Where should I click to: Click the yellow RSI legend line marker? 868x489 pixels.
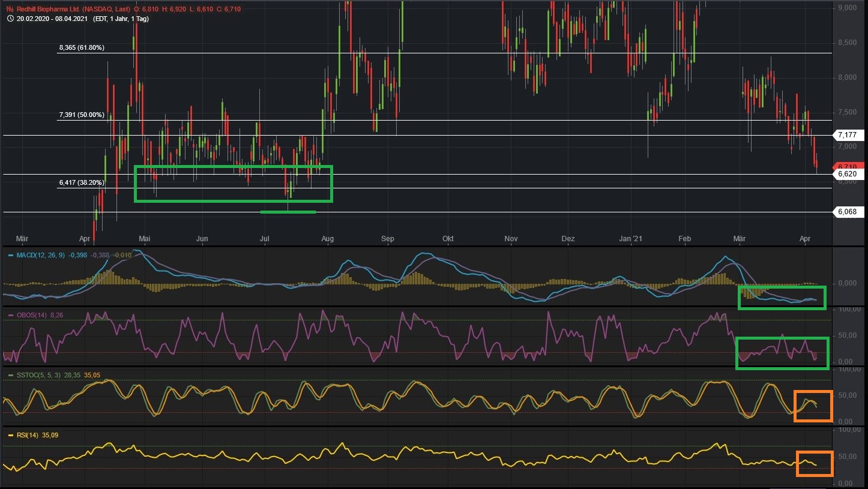pyautogui.click(x=10, y=436)
